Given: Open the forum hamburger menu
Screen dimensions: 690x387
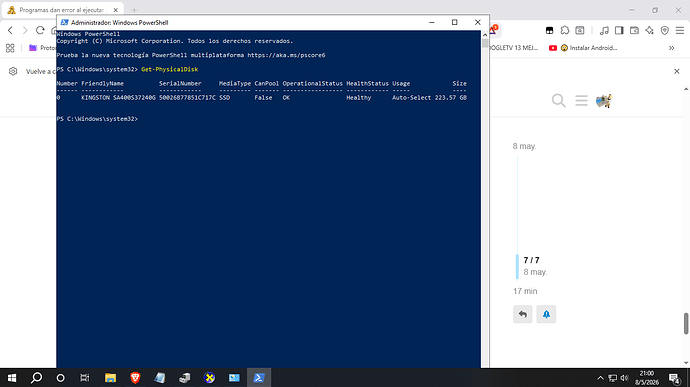Looking at the screenshot, I should point(581,101).
